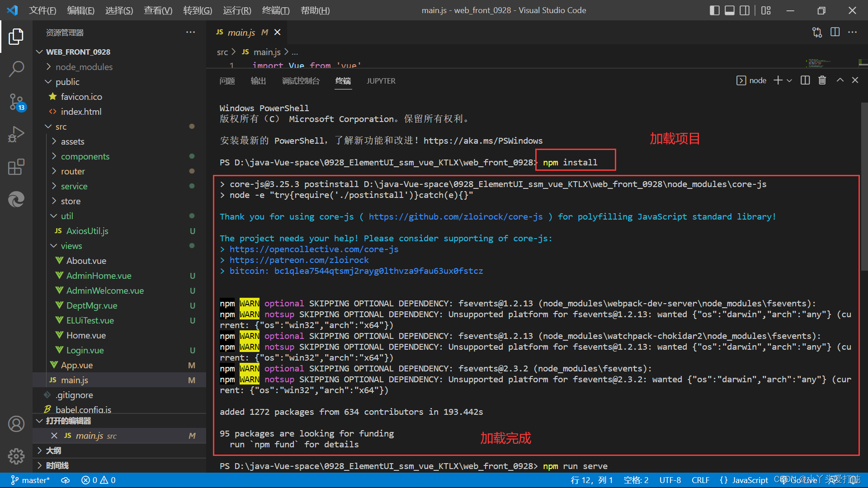Open AxiosUtil.js file in explorer

119,231
